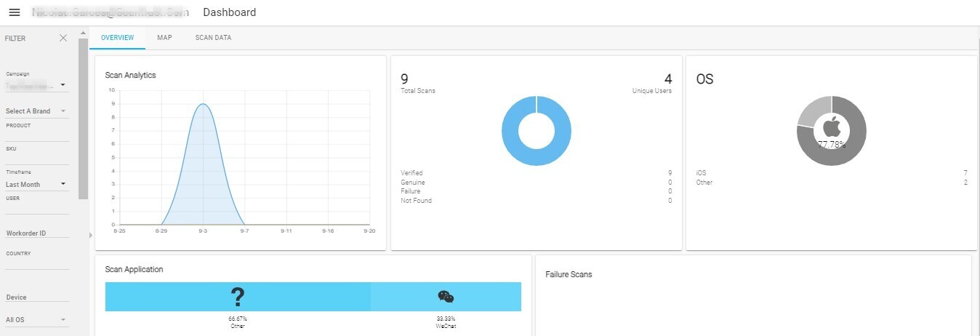Open the Campaign dropdown
Image resolution: width=980 pixels, height=336 pixels.
36,85
